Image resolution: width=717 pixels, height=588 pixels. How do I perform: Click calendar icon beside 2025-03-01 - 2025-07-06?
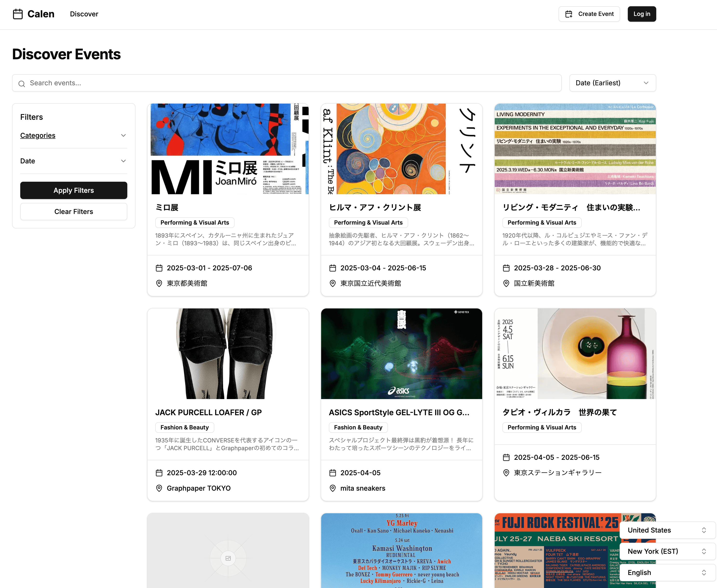[x=159, y=268]
